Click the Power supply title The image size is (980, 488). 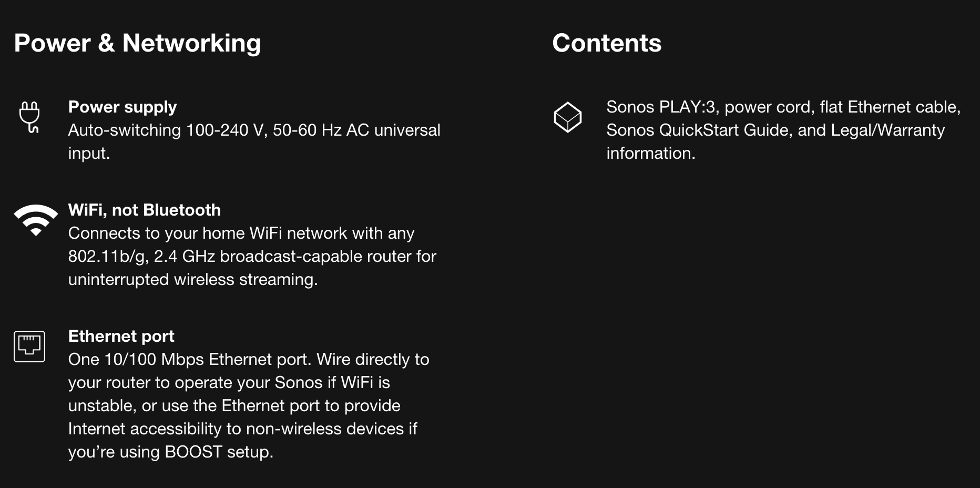tap(122, 107)
